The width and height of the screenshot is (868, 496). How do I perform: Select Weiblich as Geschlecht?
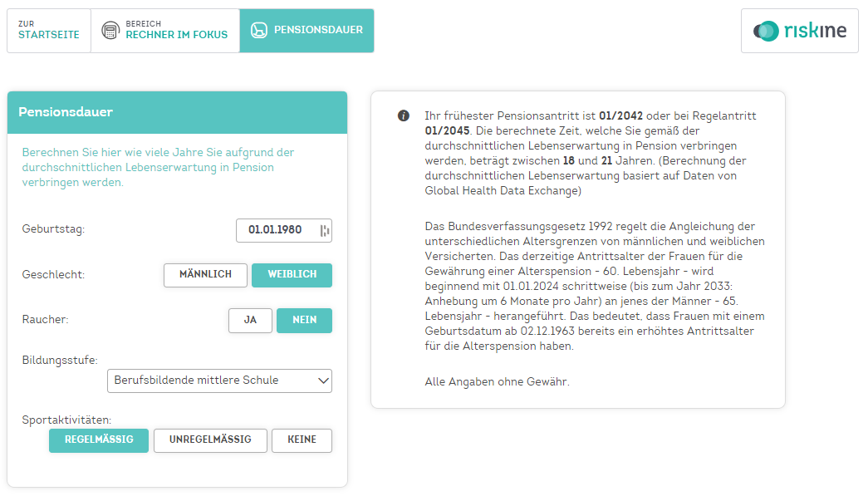click(x=292, y=275)
